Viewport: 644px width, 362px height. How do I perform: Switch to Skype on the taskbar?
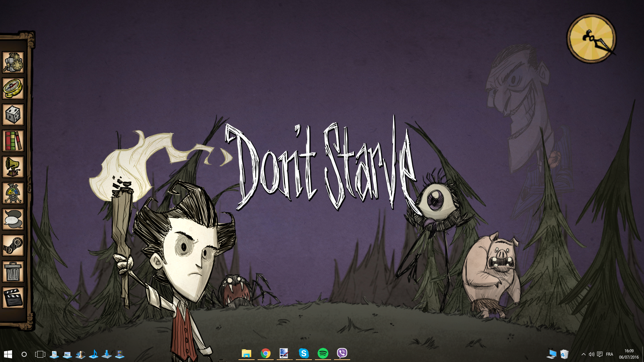pos(304,354)
